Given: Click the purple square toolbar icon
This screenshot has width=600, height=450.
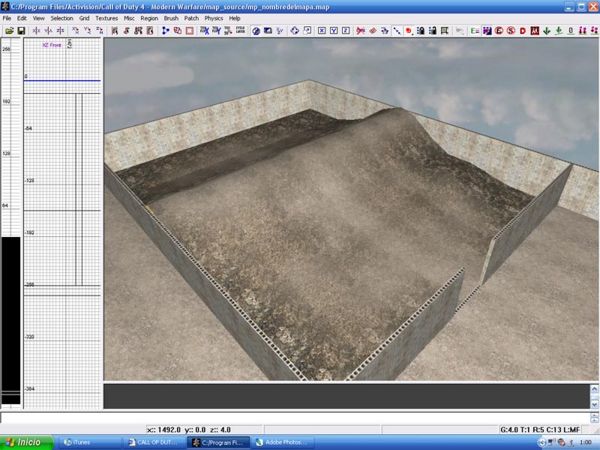Looking at the screenshot, I should point(487,31).
